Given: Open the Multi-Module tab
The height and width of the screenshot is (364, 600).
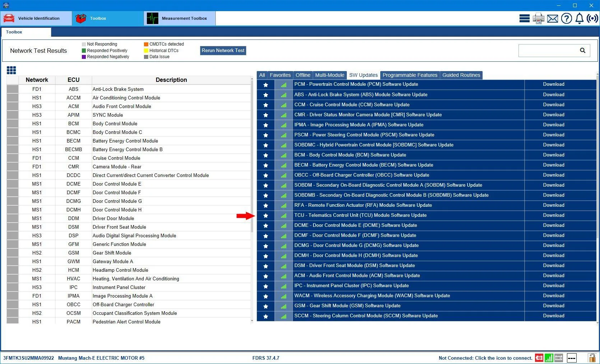Looking at the screenshot, I should coord(330,75).
